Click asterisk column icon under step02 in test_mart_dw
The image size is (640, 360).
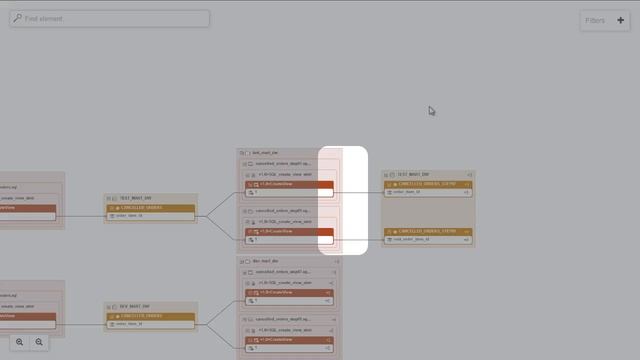click(x=251, y=240)
